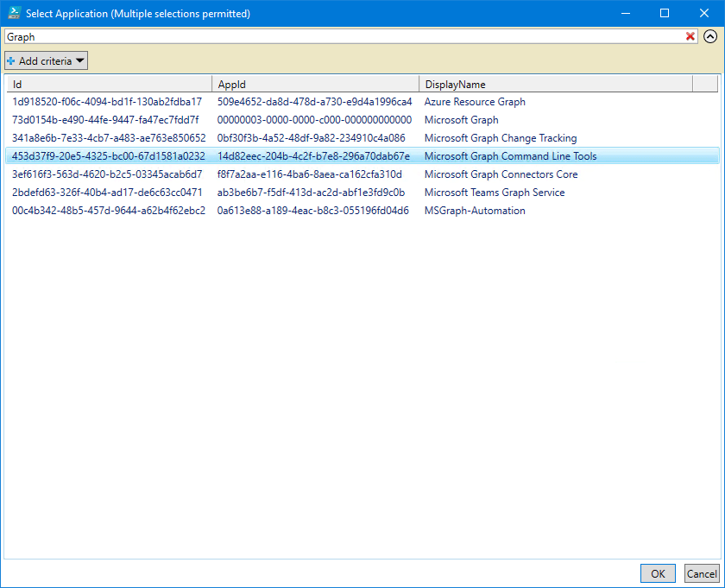Maximize the Select Application window
This screenshot has height=588, width=725.
[665, 13]
